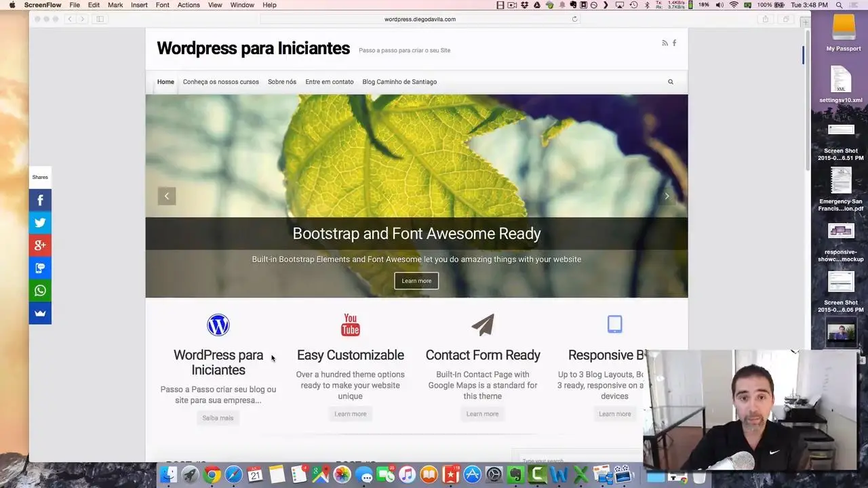Viewport: 868px width, 488px height.
Task: Click the tablet Responsive feature icon
Action: [x=615, y=324]
